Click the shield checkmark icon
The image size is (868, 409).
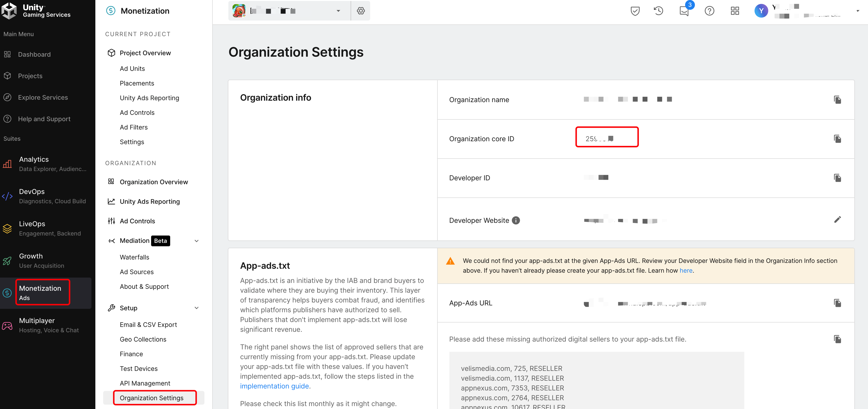tap(635, 11)
